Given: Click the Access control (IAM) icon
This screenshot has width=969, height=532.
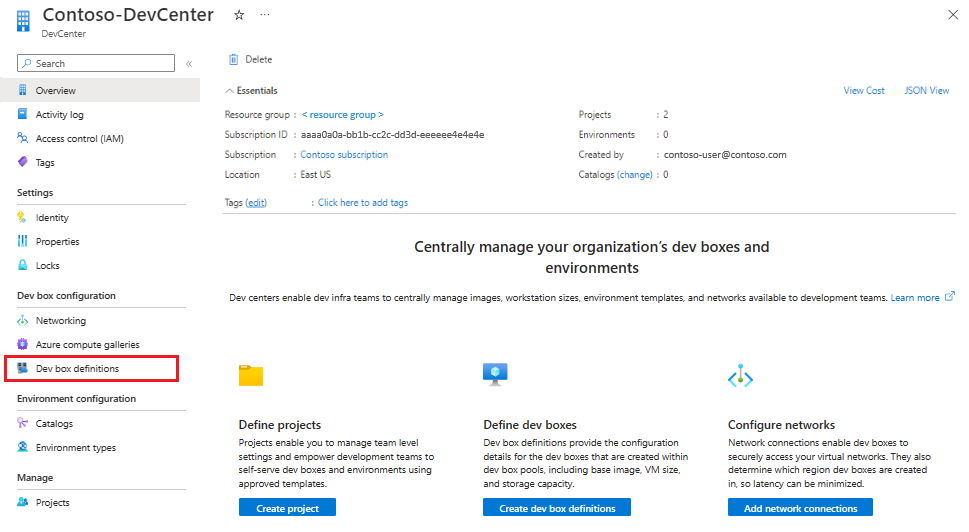Looking at the screenshot, I should click(23, 139).
